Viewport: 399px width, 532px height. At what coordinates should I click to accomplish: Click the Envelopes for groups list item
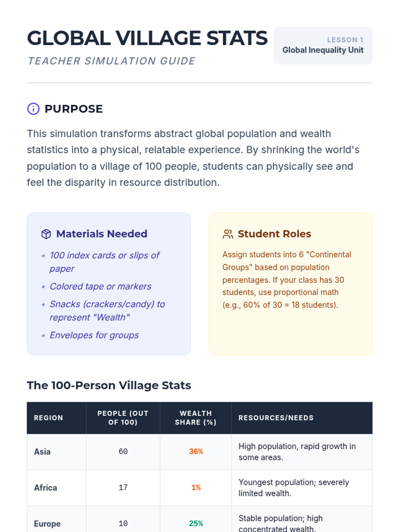click(x=94, y=335)
